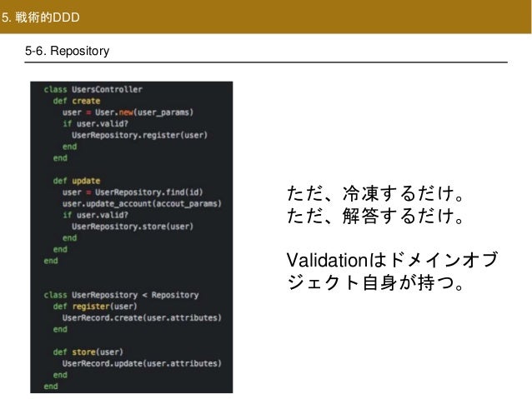Screen dimensions: 532x399
Task: Click 'class UserRepository < Repository' line
Action: click(121, 295)
